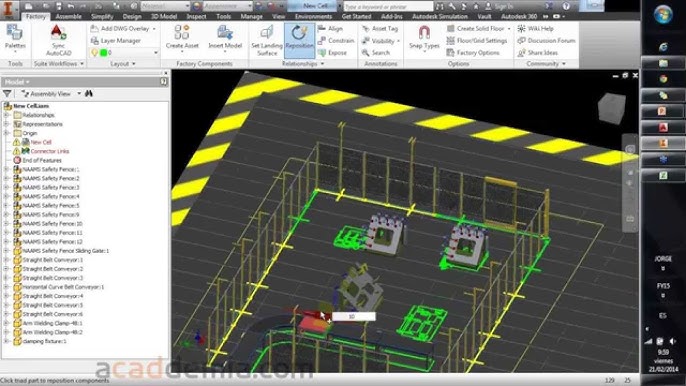Open Floor/Grid Settings
Image resolution: width=686 pixels, height=386 pixels.
tap(476, 41)
